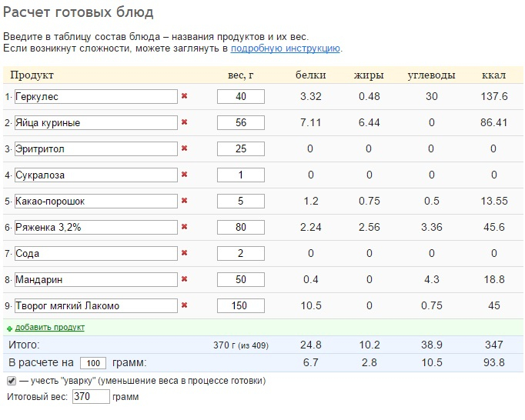This screenshot has height=420, width=525.
Task: Focus the weight field for Какао-порошок
Action: [x=240, y=202]
